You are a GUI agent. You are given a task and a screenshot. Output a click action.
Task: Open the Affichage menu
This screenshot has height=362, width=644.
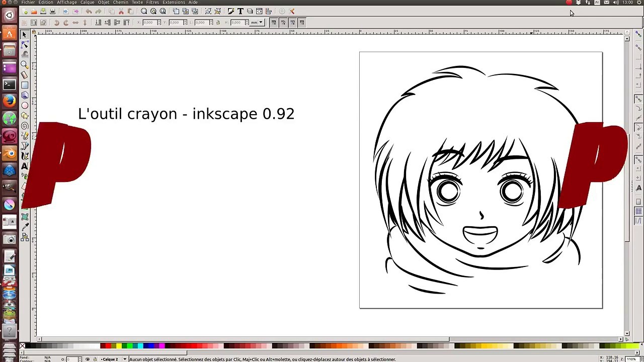pyautogui.click(x=66, y=2)
